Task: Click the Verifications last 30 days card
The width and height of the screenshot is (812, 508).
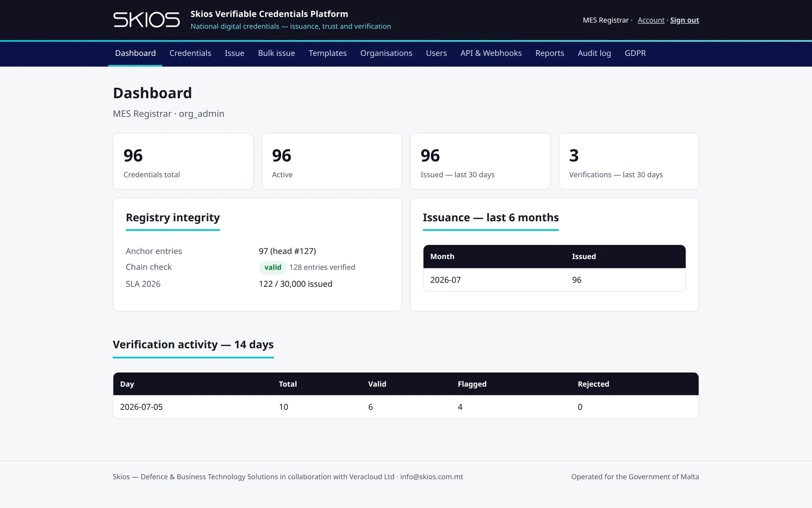Action: (x=629, y=161)
